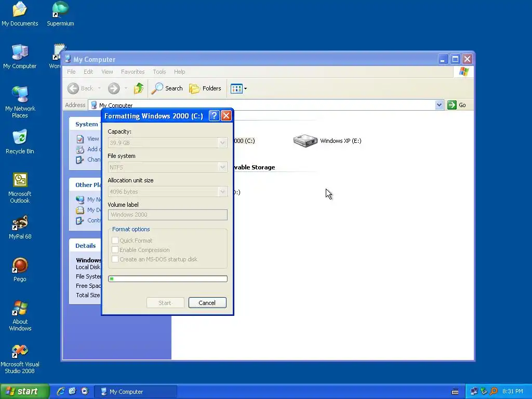Open My Network Places desktop icon
532x399 pixels.
tap(20, 102)
